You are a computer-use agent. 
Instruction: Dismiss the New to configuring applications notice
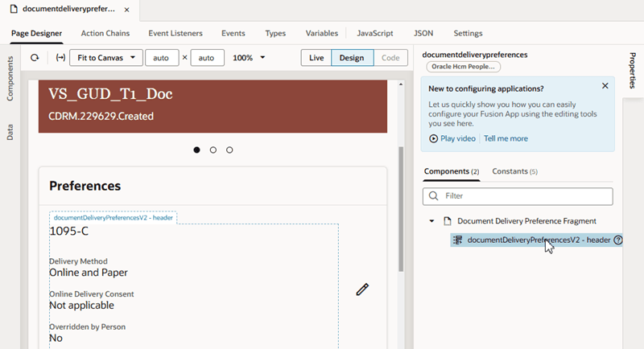(x=605, y=86)
